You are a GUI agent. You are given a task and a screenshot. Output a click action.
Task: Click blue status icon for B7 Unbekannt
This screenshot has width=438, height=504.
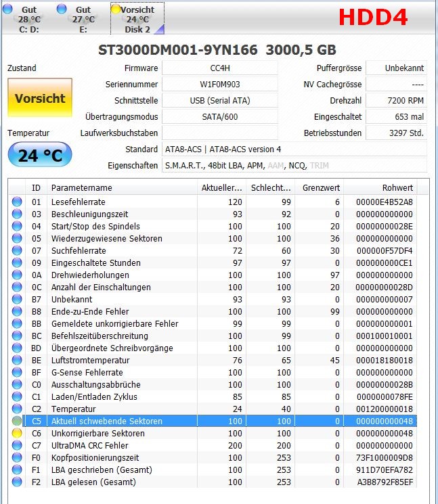click(x=17, y=299)
